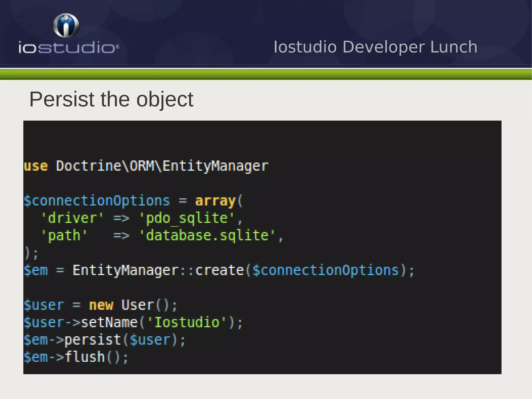Click the '$user = new User();' line
The image size is (532, 399).
pyautogui.click(x=101, y=305)
